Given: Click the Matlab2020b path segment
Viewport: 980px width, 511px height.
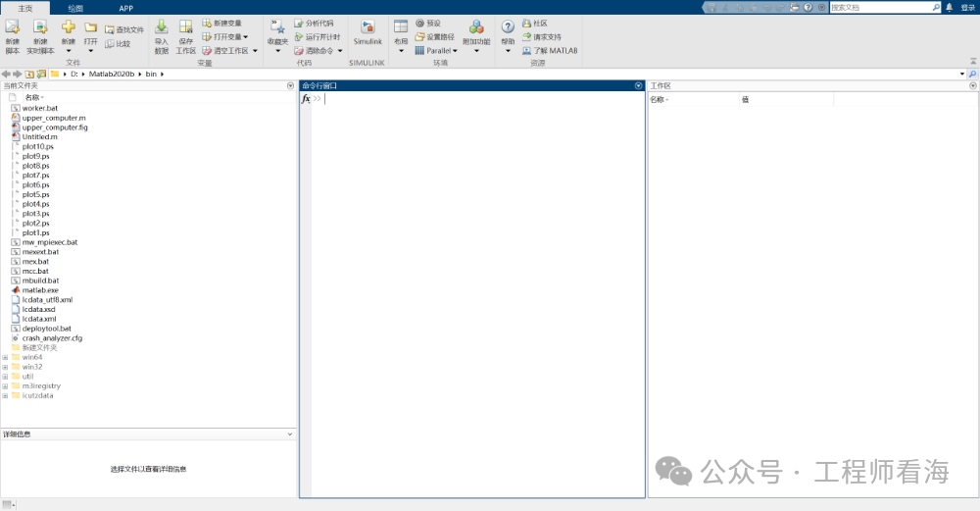Looking at the screenshot, I should tap(112, 74).
